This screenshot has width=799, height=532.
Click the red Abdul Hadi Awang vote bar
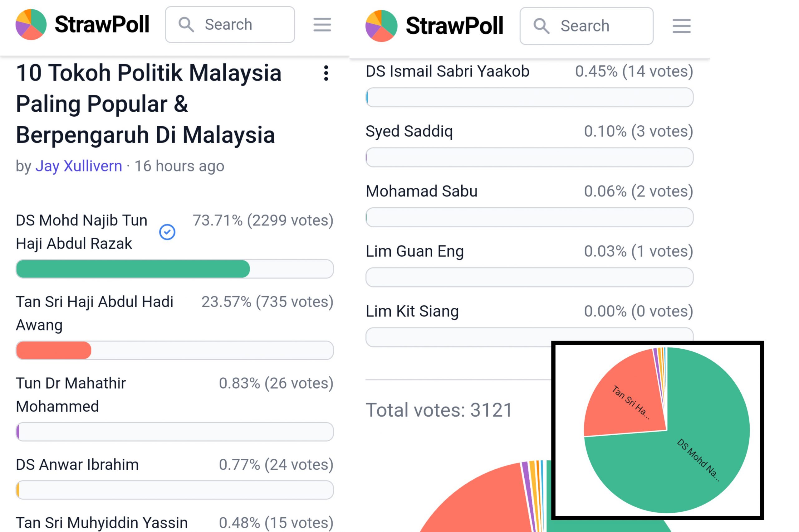point(54,351)
